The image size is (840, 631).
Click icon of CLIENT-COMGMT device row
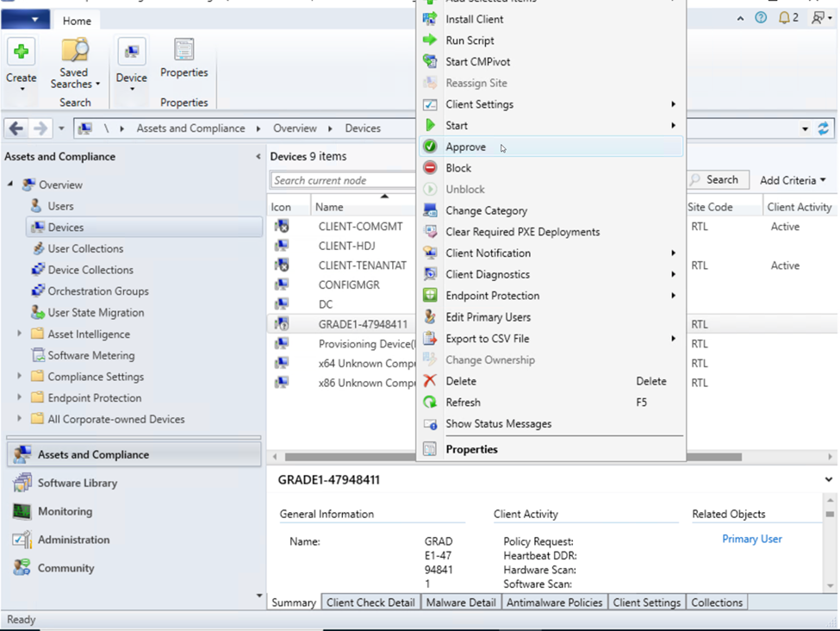282,226
